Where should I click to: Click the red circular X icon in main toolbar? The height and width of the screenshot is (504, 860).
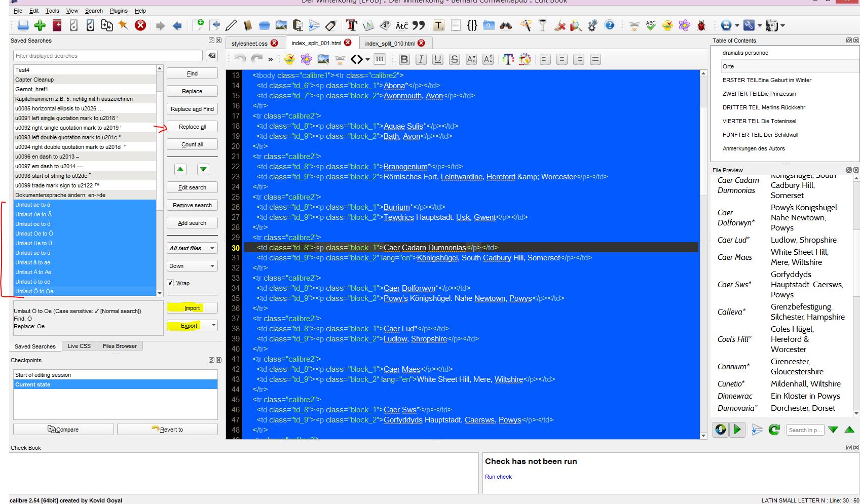click(x=140, y=25)
